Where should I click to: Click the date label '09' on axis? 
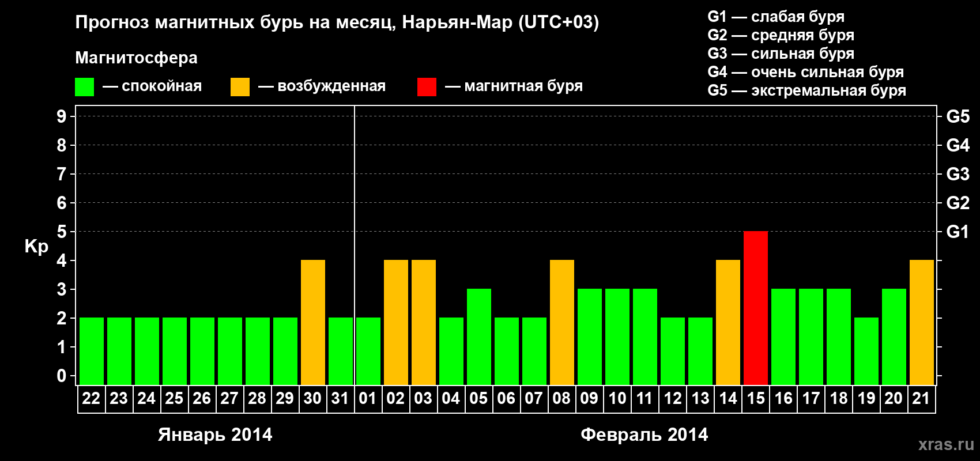[589, 398]
